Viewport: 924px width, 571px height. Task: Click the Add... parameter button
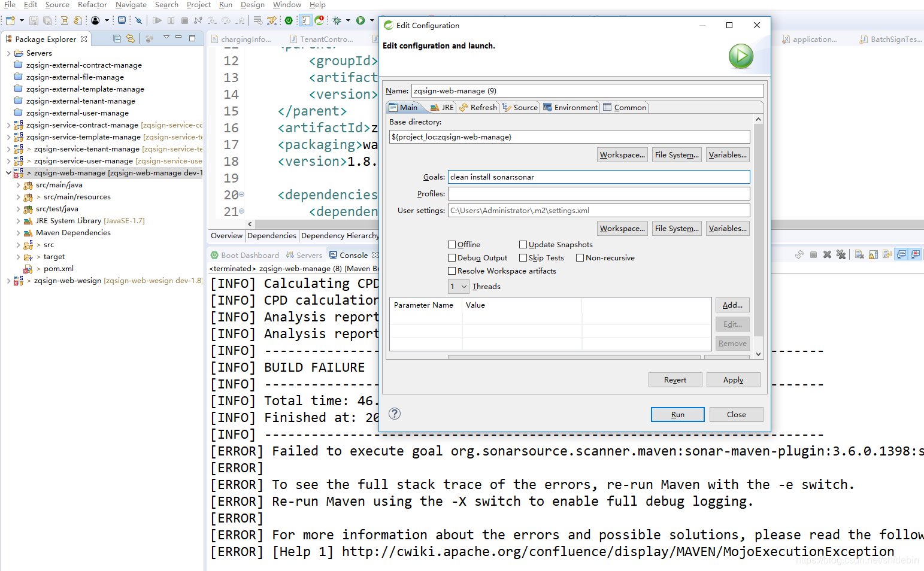pos(732,305)
